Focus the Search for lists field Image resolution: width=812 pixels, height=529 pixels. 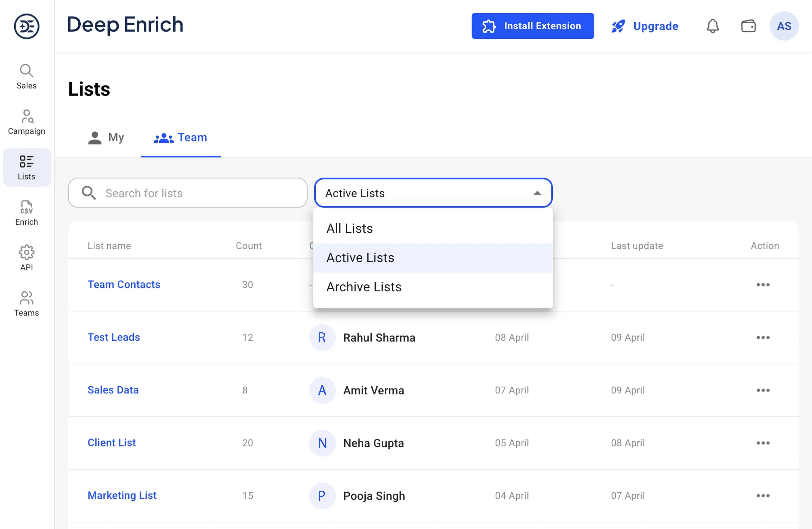pos(188,193)
